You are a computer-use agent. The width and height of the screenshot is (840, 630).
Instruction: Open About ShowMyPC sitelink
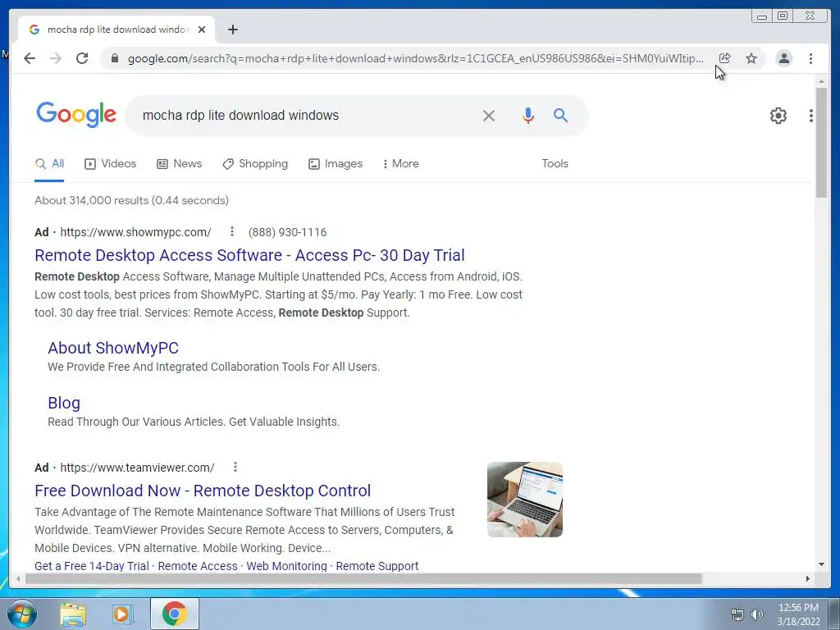tap(113, 348)
